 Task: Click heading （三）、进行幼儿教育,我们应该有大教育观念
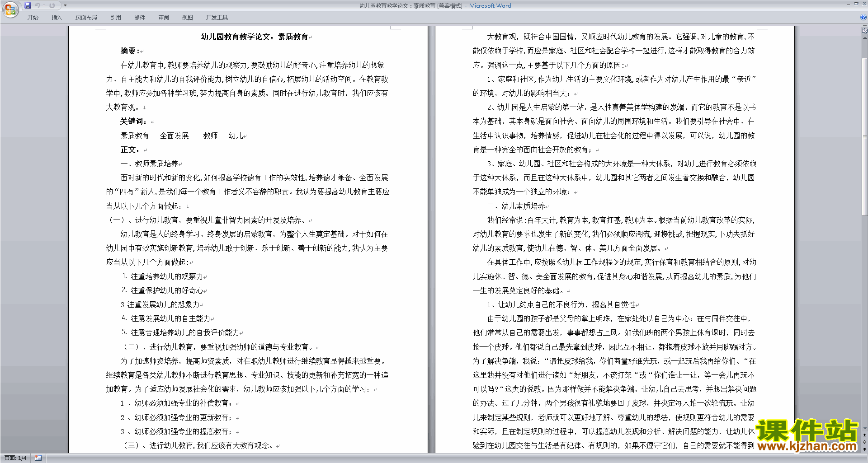coord(199,445)
